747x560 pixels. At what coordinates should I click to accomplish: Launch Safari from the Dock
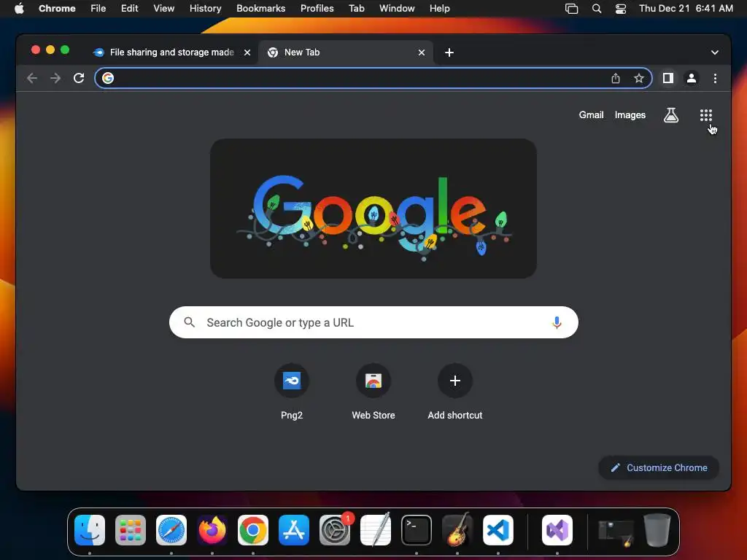pyautogui.click(x=171, y=530)
